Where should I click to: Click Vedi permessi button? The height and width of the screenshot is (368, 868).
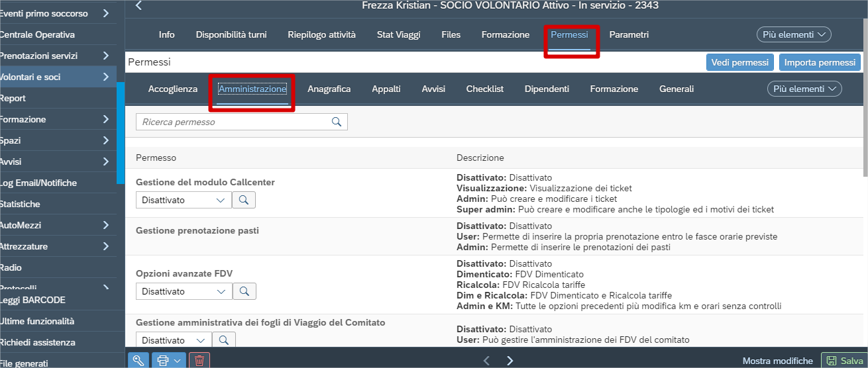(740, 62)
